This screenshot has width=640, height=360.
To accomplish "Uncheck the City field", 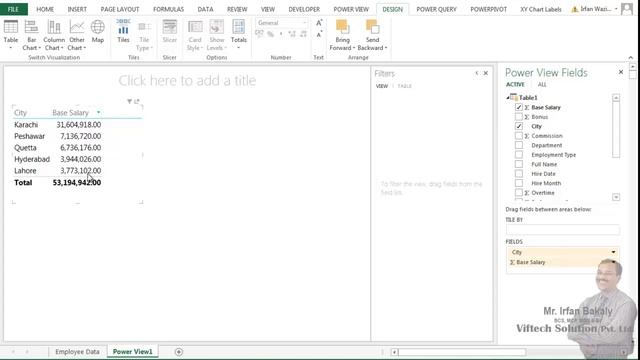I will coord(519,126).
